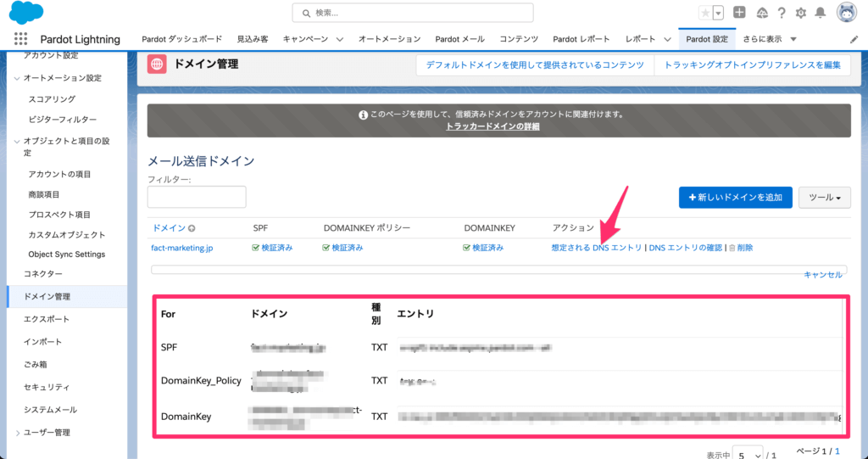This screenshot has width=868, height=459.
Task: Click 新しいドメインを追加 button
Action: tap(736, 198)
